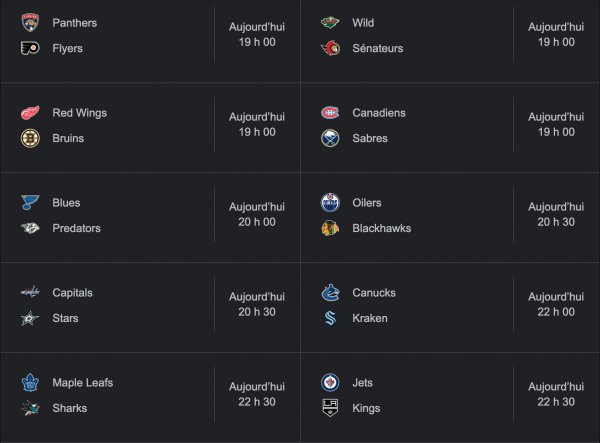Click the Philadelphia Flyers logo

point(29,48)
